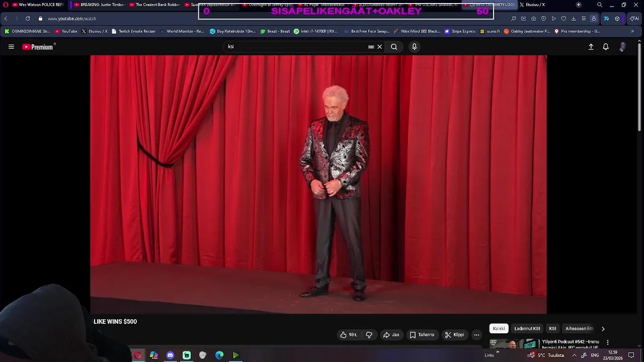This screenshot has height=362, width=644.
Task: Expand hidden bookmarks chevron
Action: point(632,31)
